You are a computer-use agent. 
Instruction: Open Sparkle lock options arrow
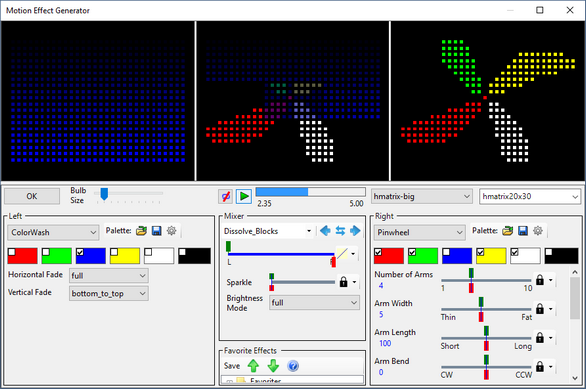[354, 282]
